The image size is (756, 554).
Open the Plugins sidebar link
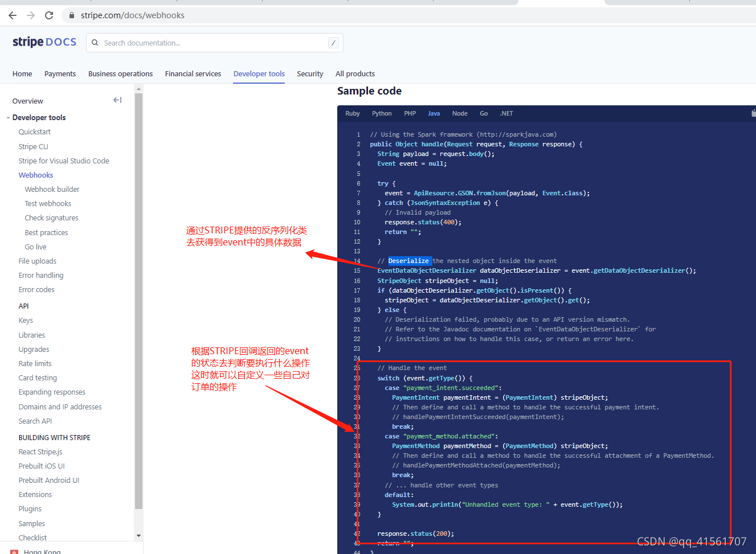click(x=30, y=508)
